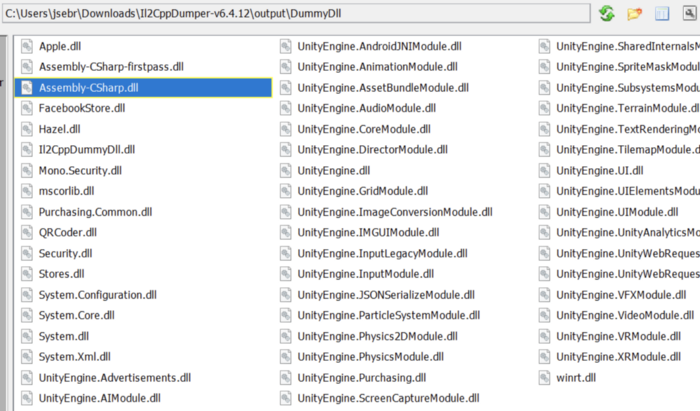Select UnityEngine.ParticleSystemModule.dll

tap(388, 316)
